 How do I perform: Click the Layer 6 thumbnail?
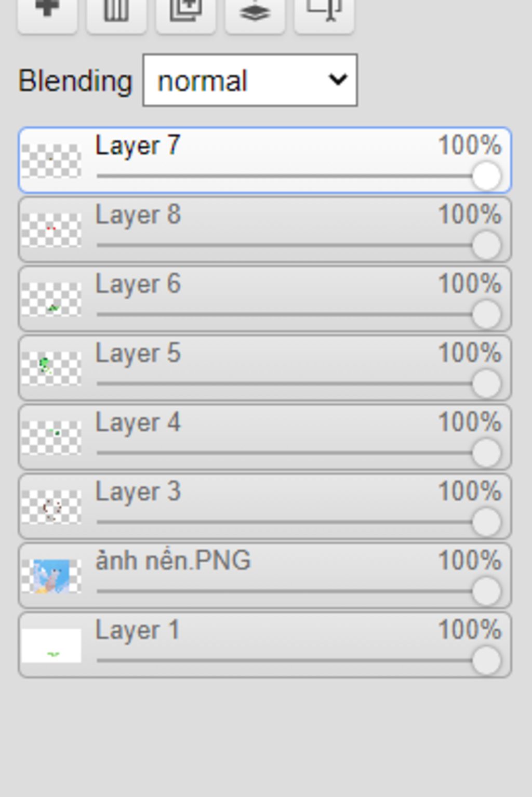(51, 299)
